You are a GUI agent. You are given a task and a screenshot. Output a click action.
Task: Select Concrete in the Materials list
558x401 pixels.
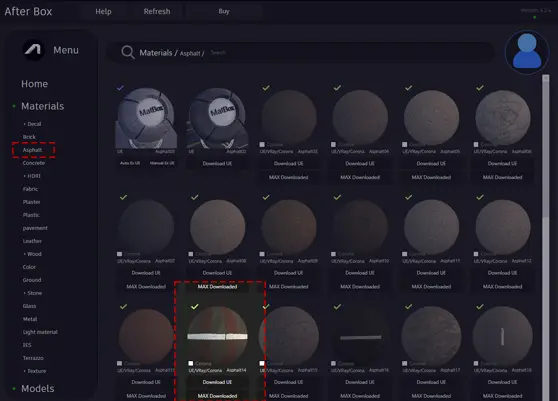34,163
